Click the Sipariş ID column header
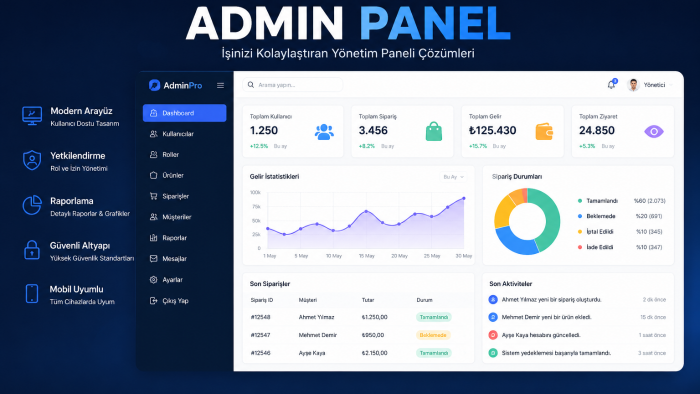Image resolution: width=700 pixels, height=394 pixels. click(262, 300)
